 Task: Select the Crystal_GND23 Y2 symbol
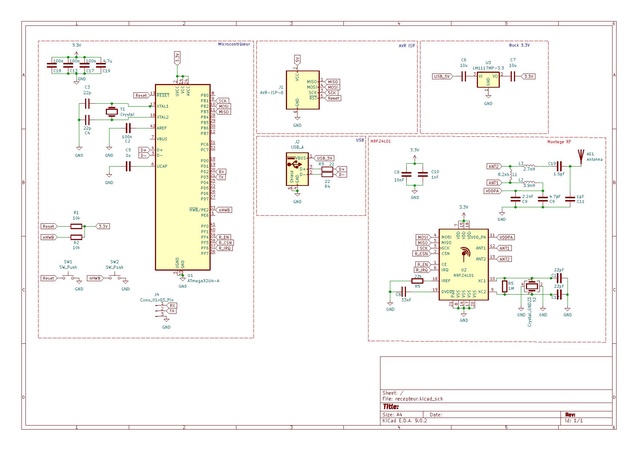point(531,286)
